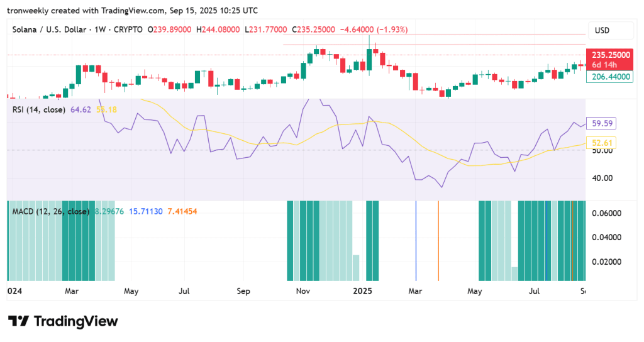Click the USD currency selector
The height and width of the screenshot is (342, 644).
(611, 30)
